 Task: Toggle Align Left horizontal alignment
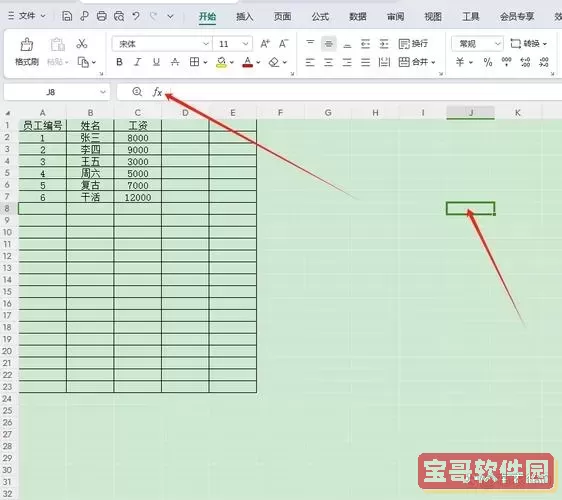310,63
